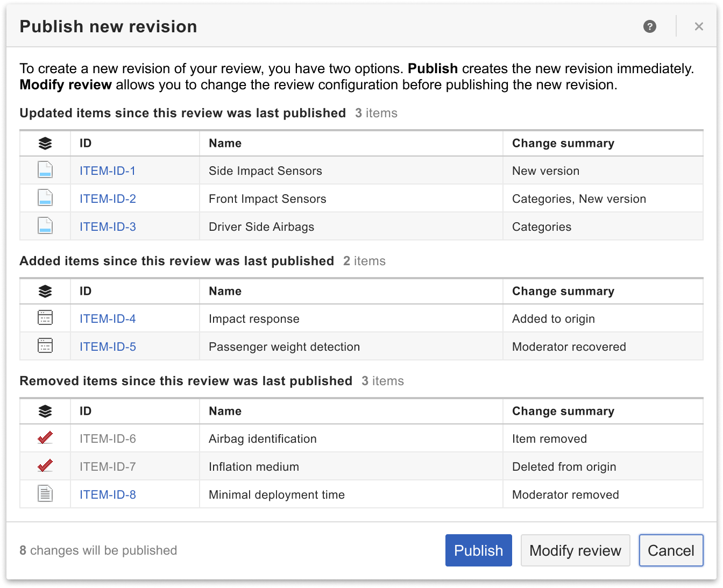Open the ITEM-ID-1 link
Image resolution: width=723 pixels, height=588 pixels.
108,171
